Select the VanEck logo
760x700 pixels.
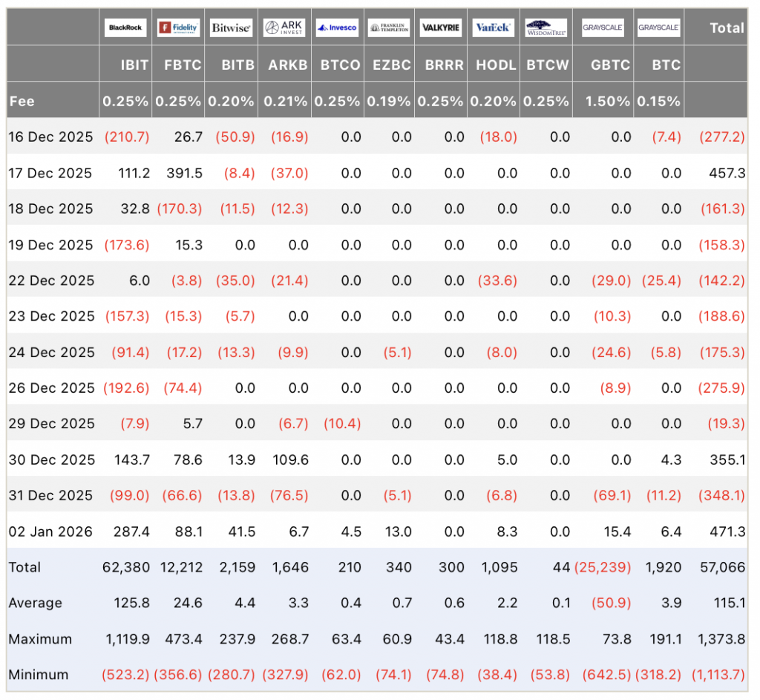(x=493, y=27)
